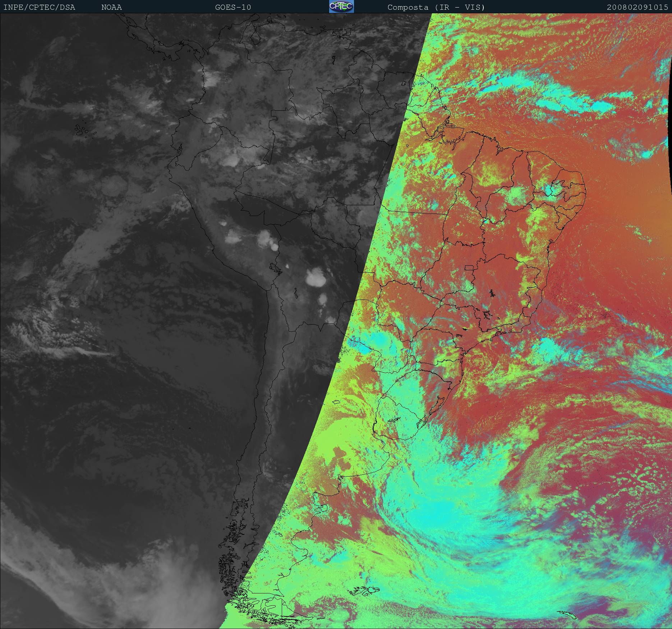Select the GOES-10 satellite label
Image resolution: width=672 pixels, height=629 pixels.
(233, 7)
